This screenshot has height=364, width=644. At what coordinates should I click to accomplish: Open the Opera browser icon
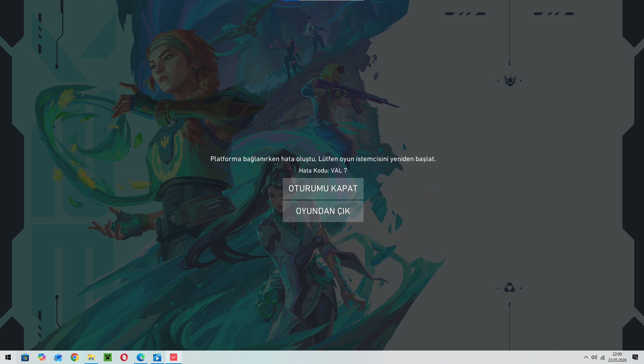[x=124, y=357]
